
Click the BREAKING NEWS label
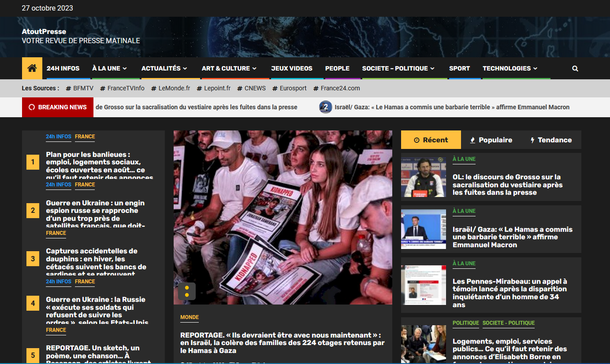(x=58, y=107)
